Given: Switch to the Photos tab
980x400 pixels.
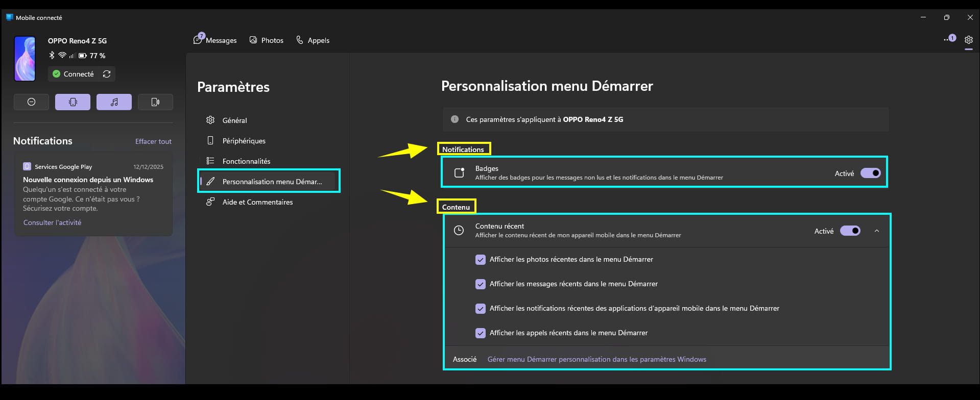Looking at the screenshot, I should click(x=266, y=40).
